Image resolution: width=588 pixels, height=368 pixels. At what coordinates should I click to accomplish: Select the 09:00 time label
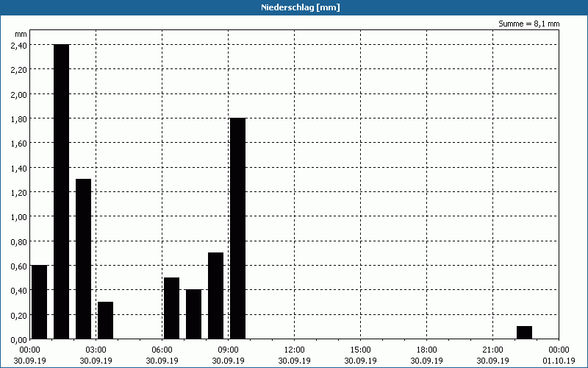[229, 350]
